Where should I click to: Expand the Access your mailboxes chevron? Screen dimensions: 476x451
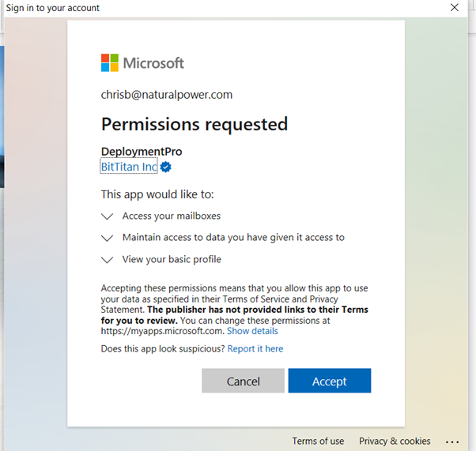tap(108, 216)
